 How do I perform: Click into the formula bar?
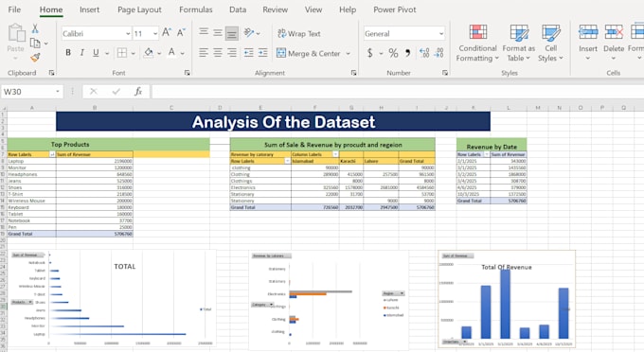point(398,92)
